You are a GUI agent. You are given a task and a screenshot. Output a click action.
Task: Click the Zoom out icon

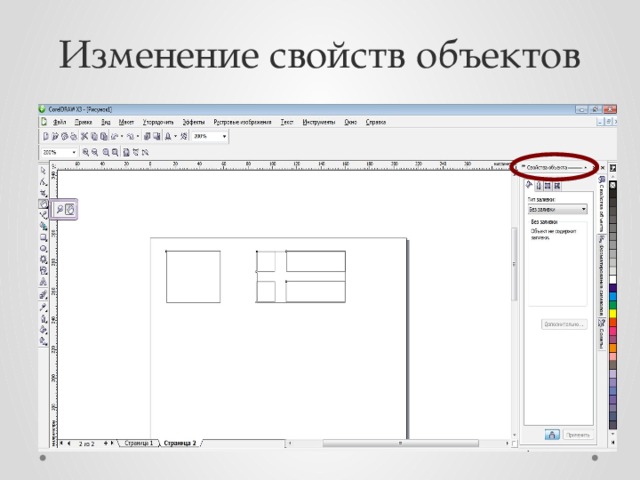[95, 152]
